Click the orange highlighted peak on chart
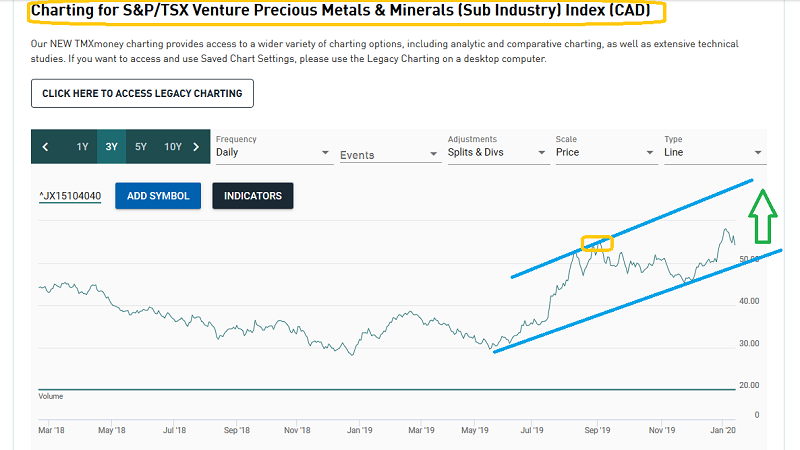The height and width of the screenshot is (450, 800). [x=597, y=243]
